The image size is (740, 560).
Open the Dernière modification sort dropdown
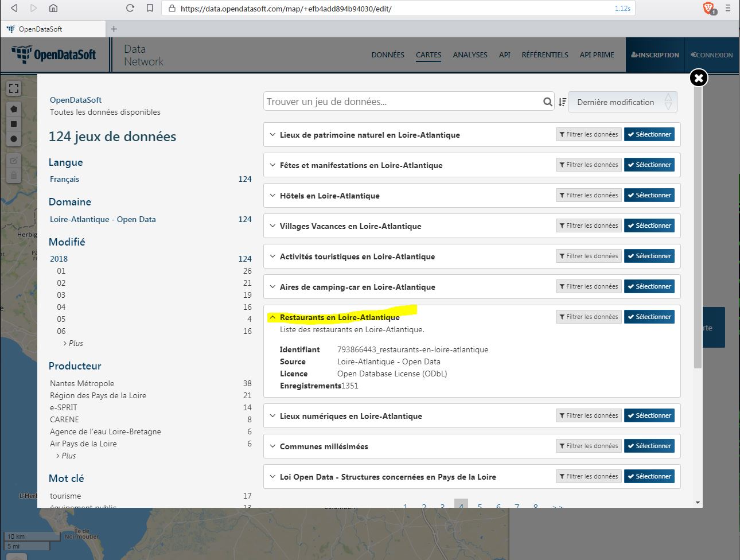[622, 102]
